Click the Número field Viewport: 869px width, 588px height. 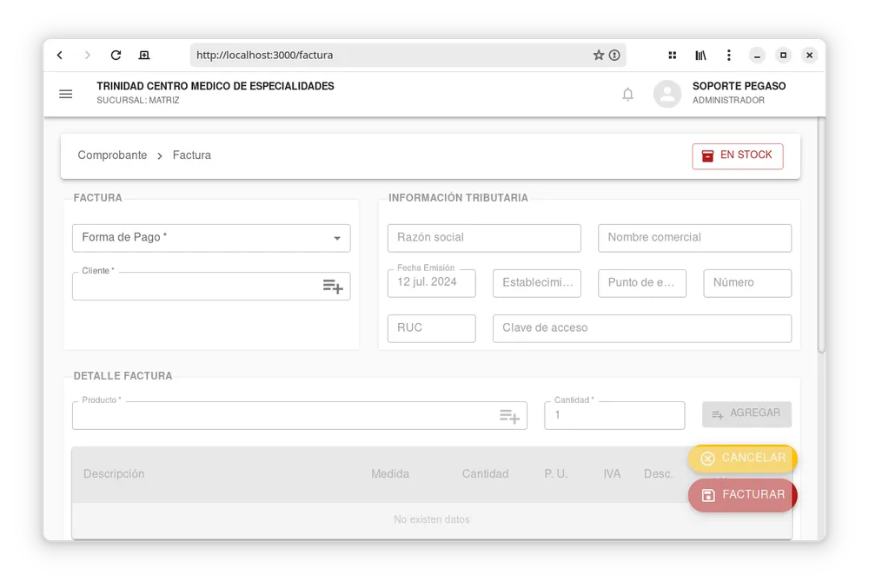click(747, 283)
